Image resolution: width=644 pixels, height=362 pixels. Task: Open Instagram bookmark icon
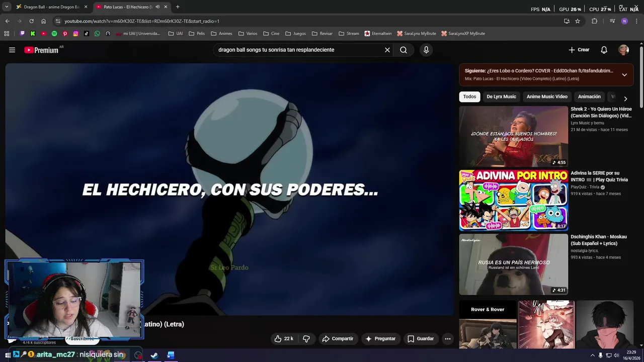[76, 34]
